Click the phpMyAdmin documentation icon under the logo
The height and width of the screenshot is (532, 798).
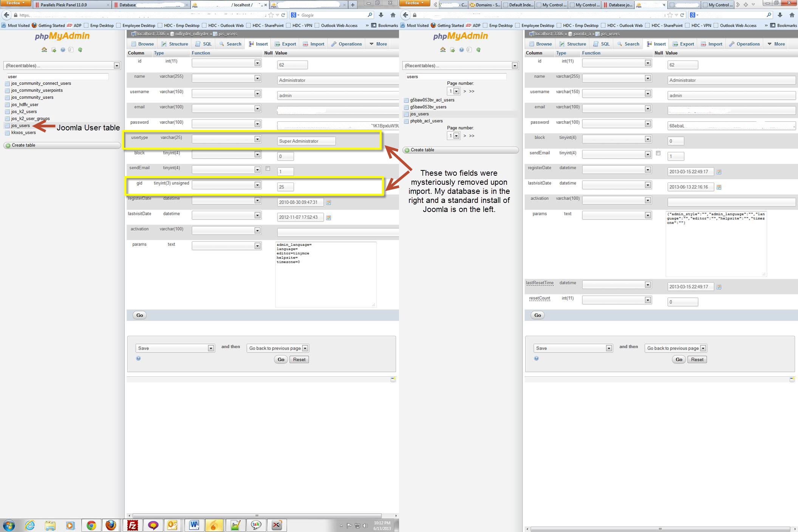coord(62,49)
